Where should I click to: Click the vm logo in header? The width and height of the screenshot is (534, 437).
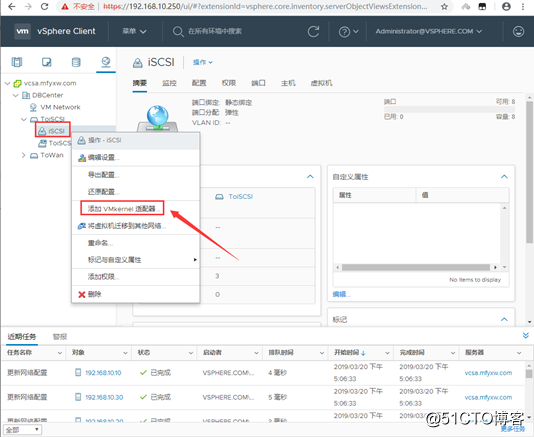(x=22, y=31)
